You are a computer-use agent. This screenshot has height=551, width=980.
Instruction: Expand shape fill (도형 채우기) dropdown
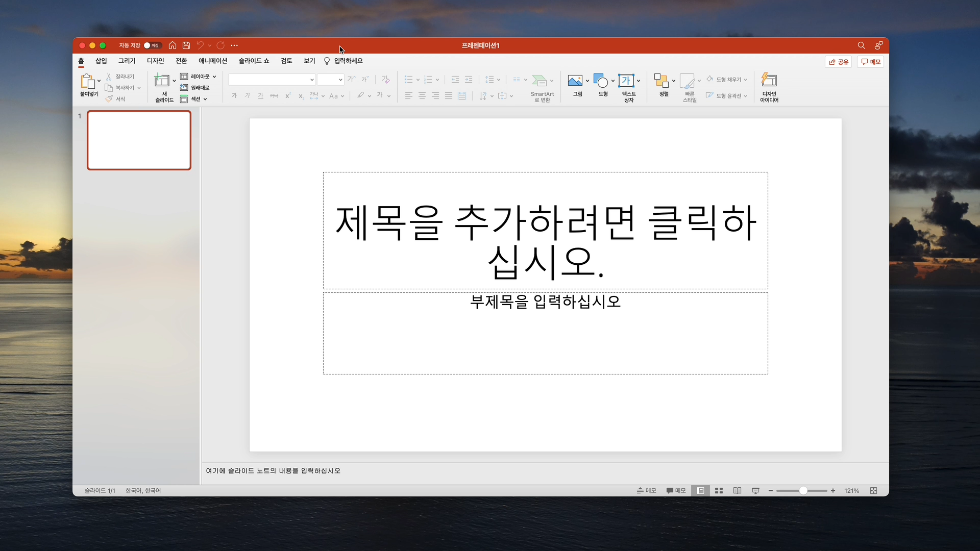click(x=745, y=80)
